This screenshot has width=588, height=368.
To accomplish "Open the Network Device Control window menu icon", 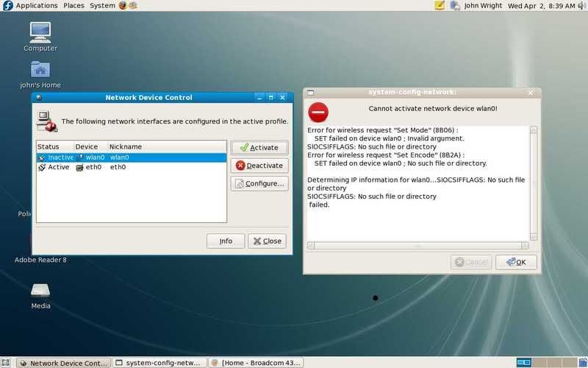I will 39,98.
